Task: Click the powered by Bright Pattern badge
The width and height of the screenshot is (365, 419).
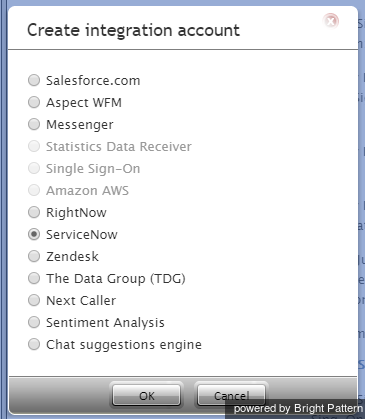Action: 295,409
